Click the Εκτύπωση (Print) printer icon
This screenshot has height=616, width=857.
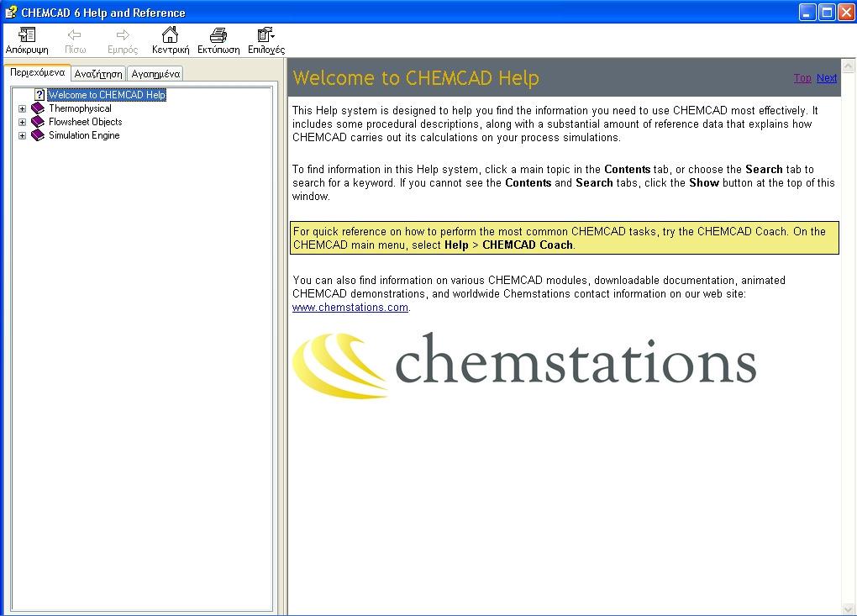pos(218,35)
